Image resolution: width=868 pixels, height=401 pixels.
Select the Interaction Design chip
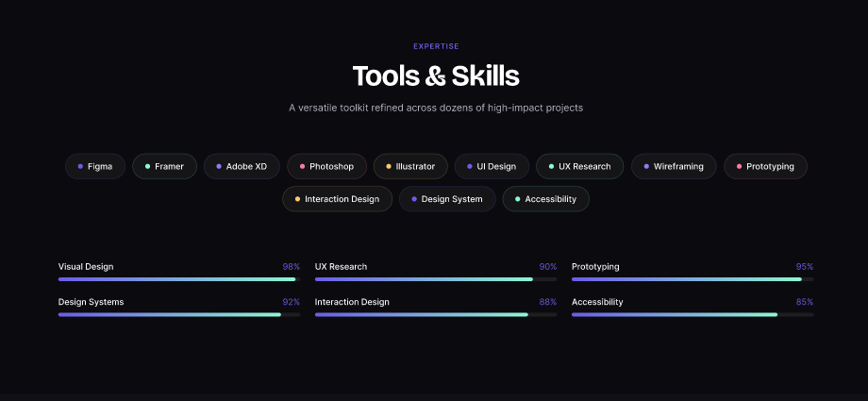coord(337,199)
